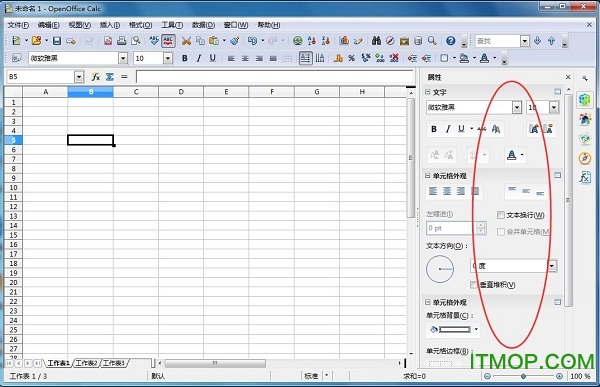This screenshot has height=387, width=600.
Task: Insert a chart using the chart icon
Action: [344, 41]
